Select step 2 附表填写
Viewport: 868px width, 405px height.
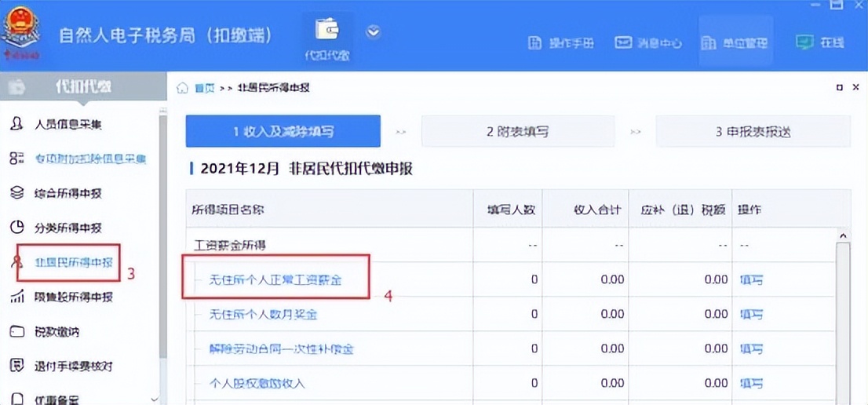click(518, 131)
